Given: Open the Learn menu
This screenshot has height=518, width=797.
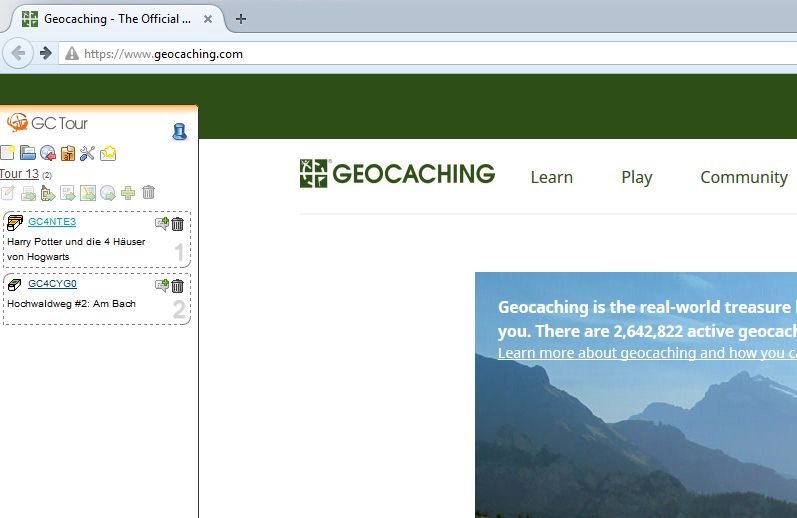Looking at the screenshot, I should (551, 177).
